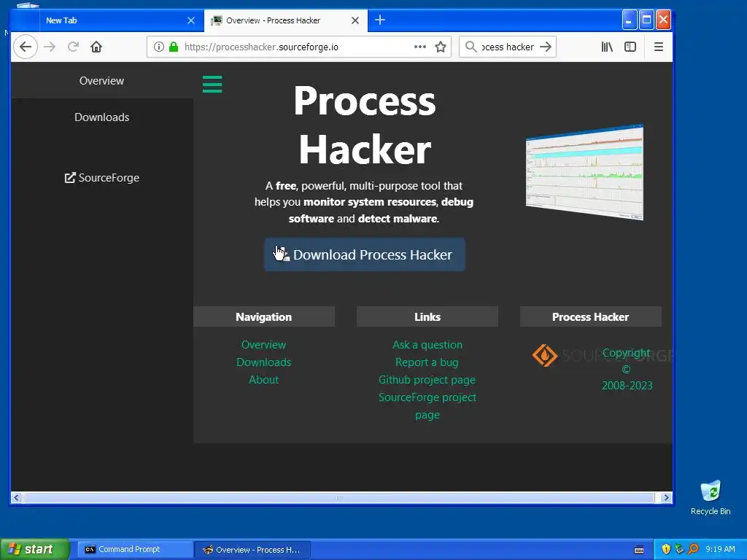
Task: Follow the footer Overview link
Action: coord(263,345)
